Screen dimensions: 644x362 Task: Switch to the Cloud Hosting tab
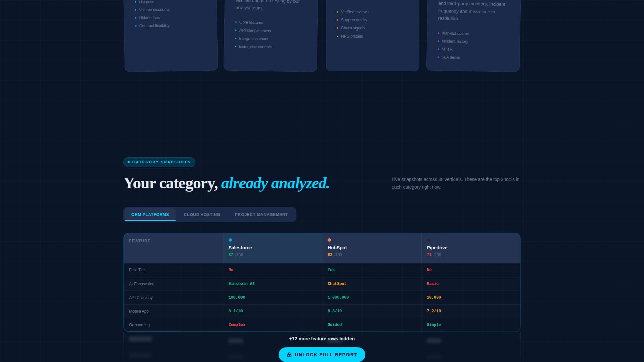click(x=202, y=214)
